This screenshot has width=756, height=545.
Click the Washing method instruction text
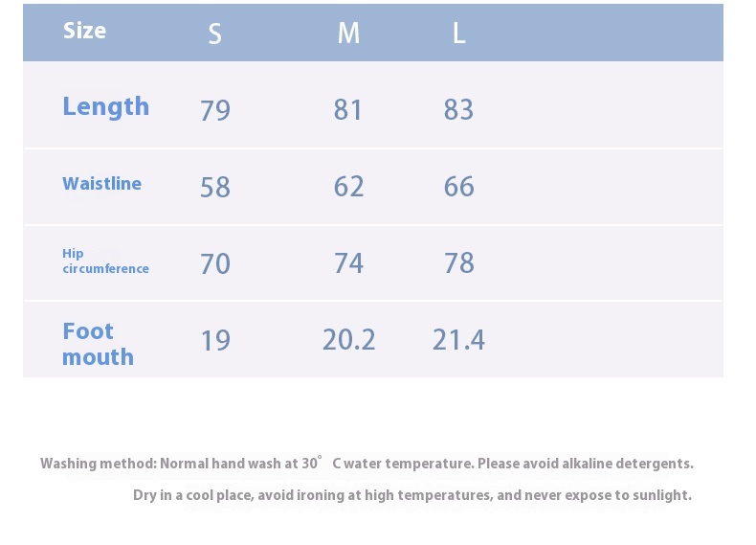coord(367,464)
